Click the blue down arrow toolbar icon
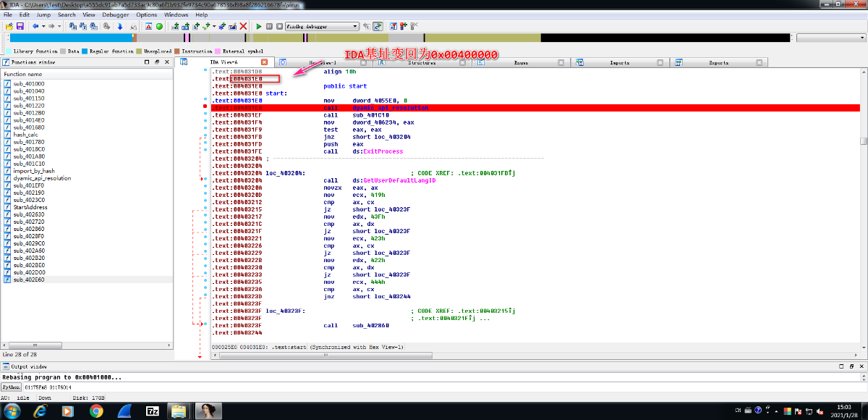The height and width of the screenshot is (420, 868). [x=119, y=26]
